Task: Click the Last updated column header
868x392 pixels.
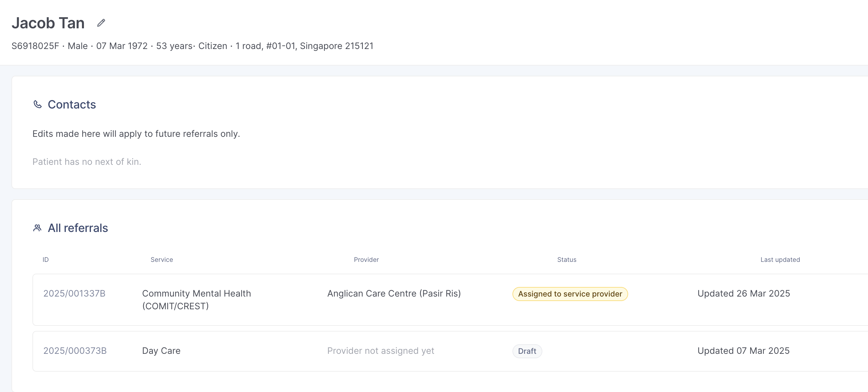Action: 780,260
